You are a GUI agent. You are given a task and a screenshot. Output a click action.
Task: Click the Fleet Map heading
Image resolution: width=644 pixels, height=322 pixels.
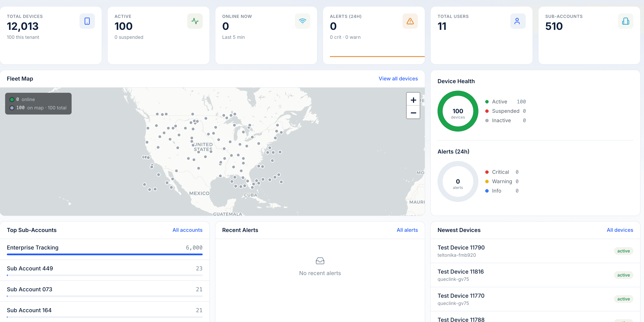(20, 78)
